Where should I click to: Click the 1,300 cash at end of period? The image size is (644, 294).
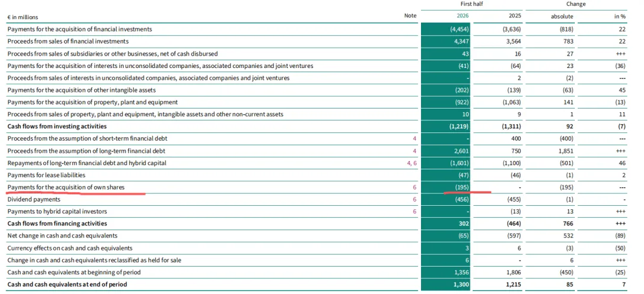pyautogui.click(x=463, y=284)
